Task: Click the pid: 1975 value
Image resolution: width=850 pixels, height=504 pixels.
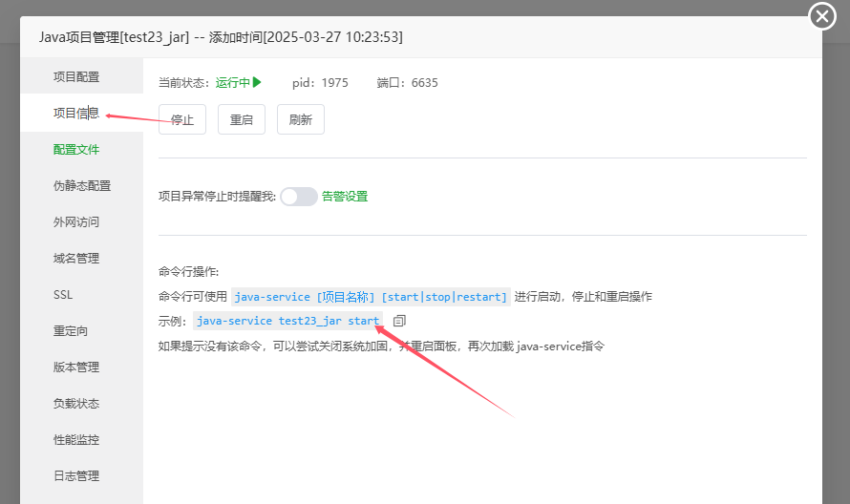Action: (320, 83)
